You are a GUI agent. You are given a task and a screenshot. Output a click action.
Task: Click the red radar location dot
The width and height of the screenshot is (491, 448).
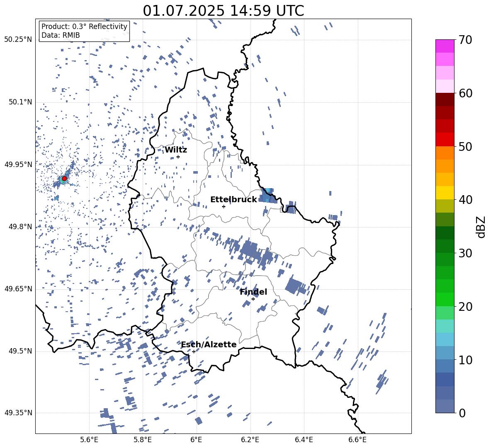click(64, 179)
